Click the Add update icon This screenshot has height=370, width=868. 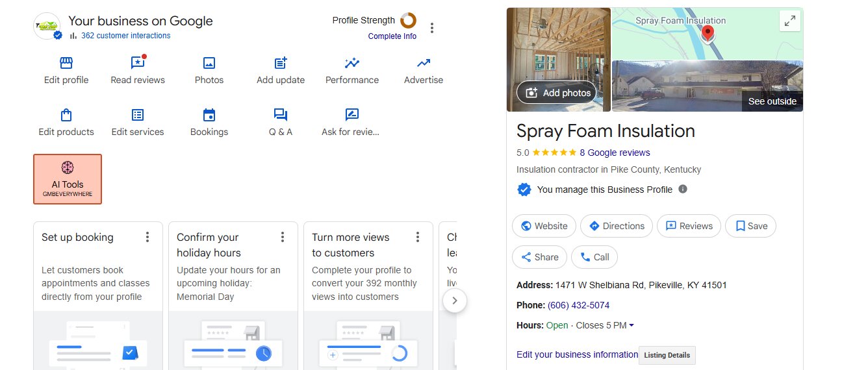281,63
